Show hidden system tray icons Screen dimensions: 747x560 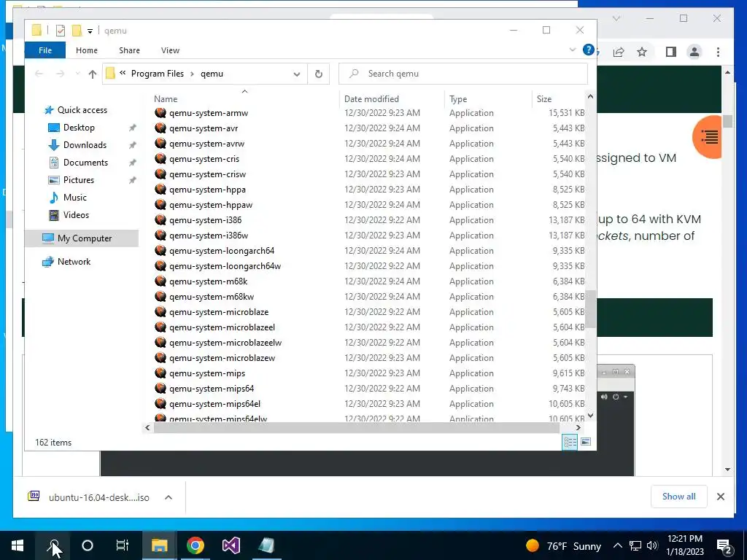(x=617, y=545)
